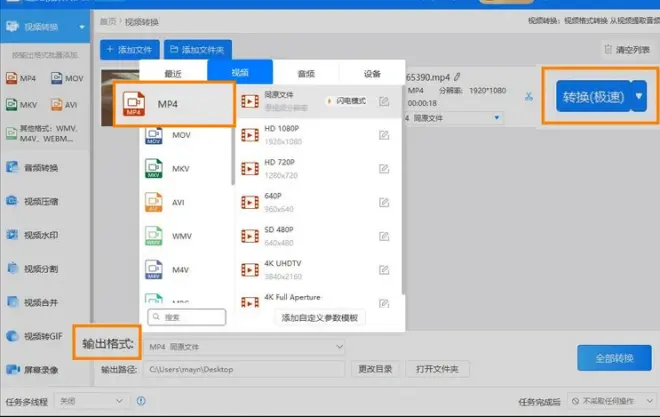Open 视频压缩 tool in sidebar
This screenshot has width=660, height=417.
[40, 201]
